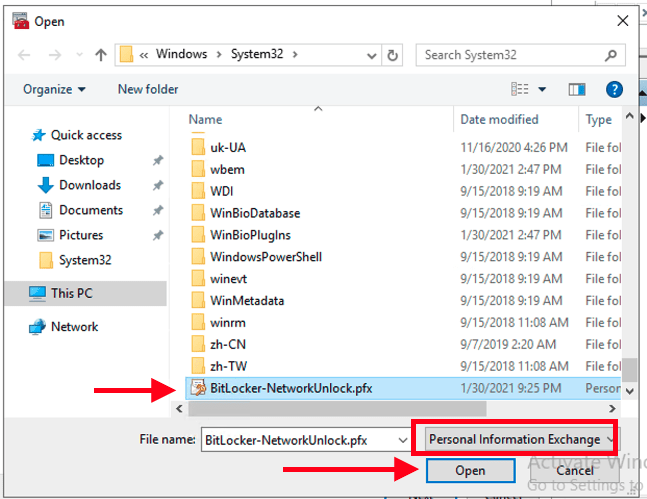Image resolution: width=647 pixels, height=499 pixels.
Task: Sort files by the Name column
Action: (206, 119)
